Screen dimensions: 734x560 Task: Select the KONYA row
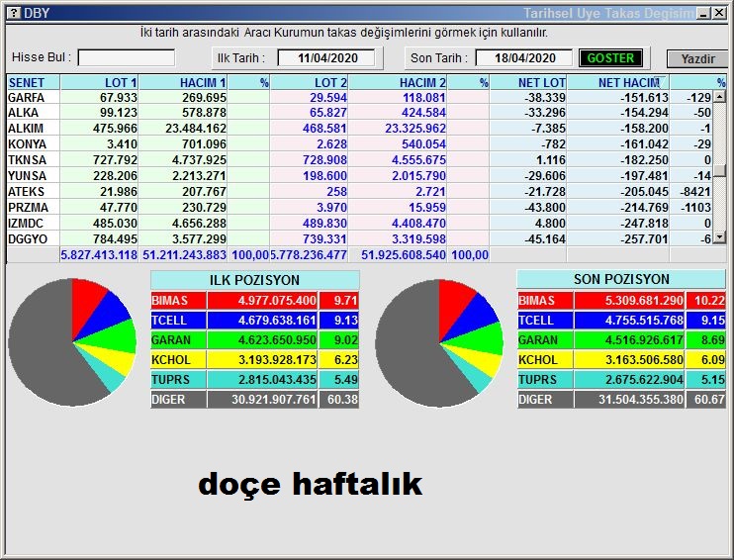360,144
